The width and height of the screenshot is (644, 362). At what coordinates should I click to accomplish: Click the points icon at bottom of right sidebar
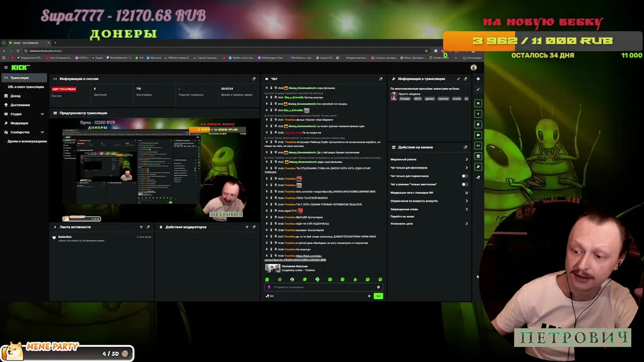pyautogui.click(x=478, y=177)
